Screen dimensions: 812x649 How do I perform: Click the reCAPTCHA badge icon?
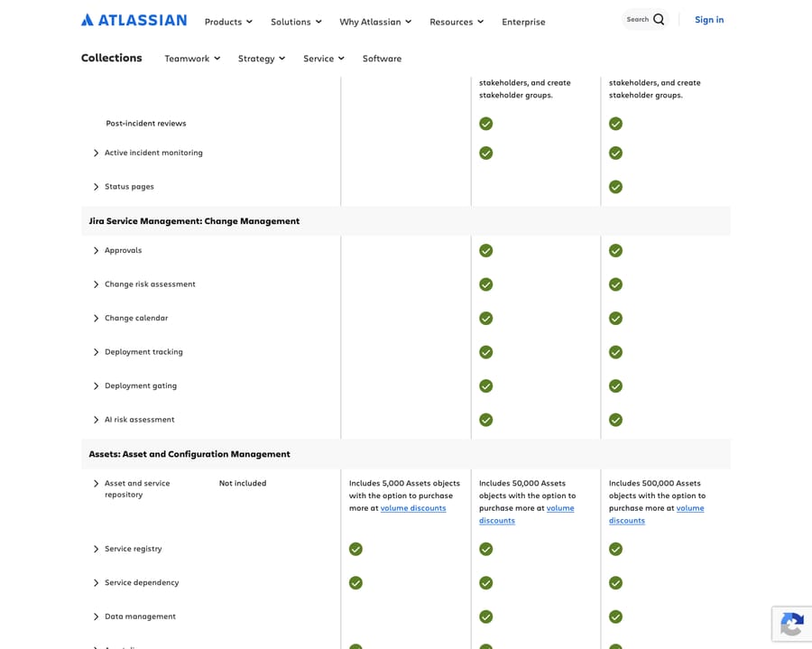[792, 624]
